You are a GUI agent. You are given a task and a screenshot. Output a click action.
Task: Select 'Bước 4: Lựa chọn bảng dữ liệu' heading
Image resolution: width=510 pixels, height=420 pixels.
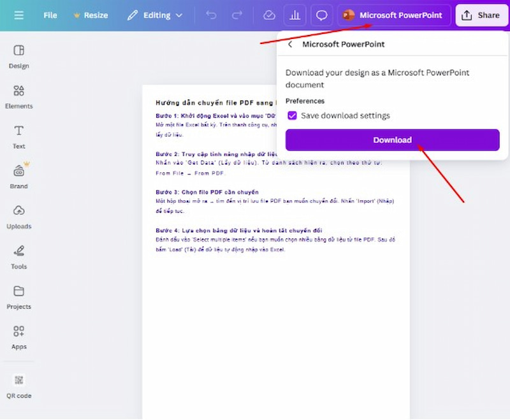tap(238, 231)
